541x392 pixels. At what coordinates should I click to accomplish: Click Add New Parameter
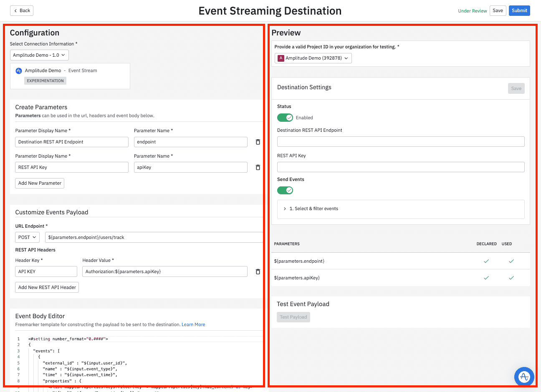(x=39, y=183)
